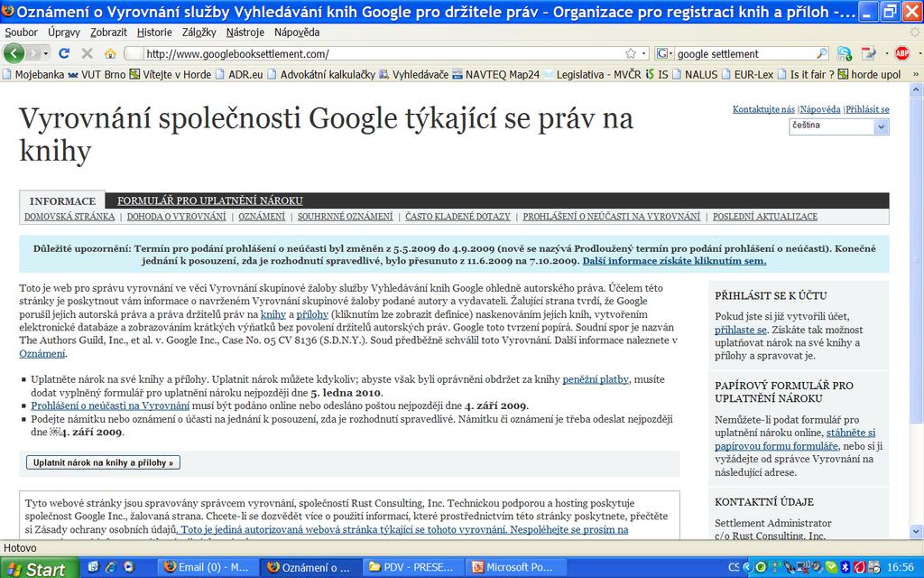Open the IS bookmark
Screen dimensions: 924x578
(657, 74)
